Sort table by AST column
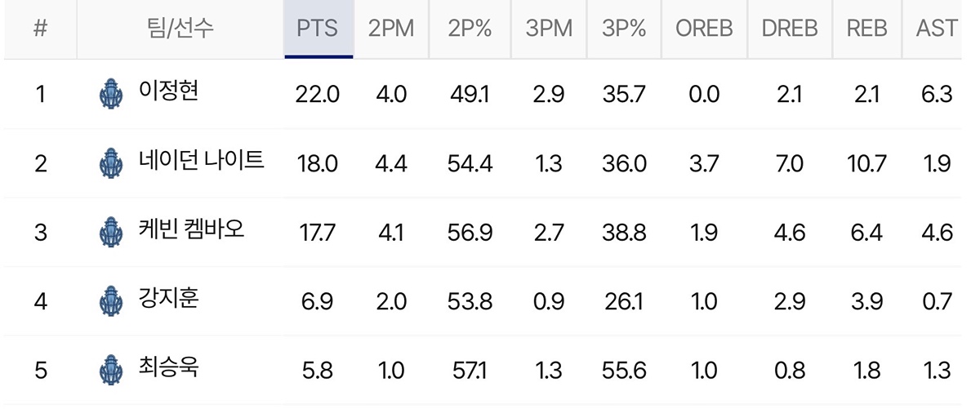The width and height of the screenshot is (980, 409). 936,29
